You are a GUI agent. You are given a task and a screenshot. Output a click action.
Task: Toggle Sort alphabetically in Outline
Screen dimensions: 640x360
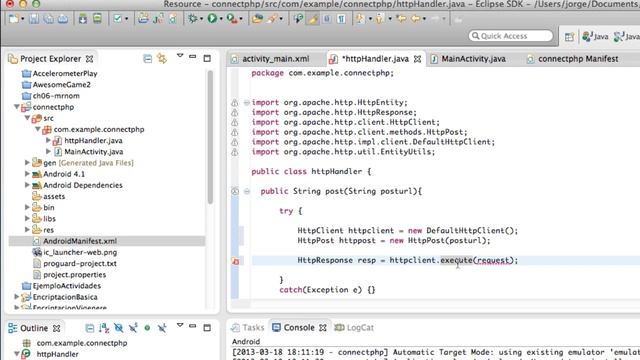[x=104, y=328]
